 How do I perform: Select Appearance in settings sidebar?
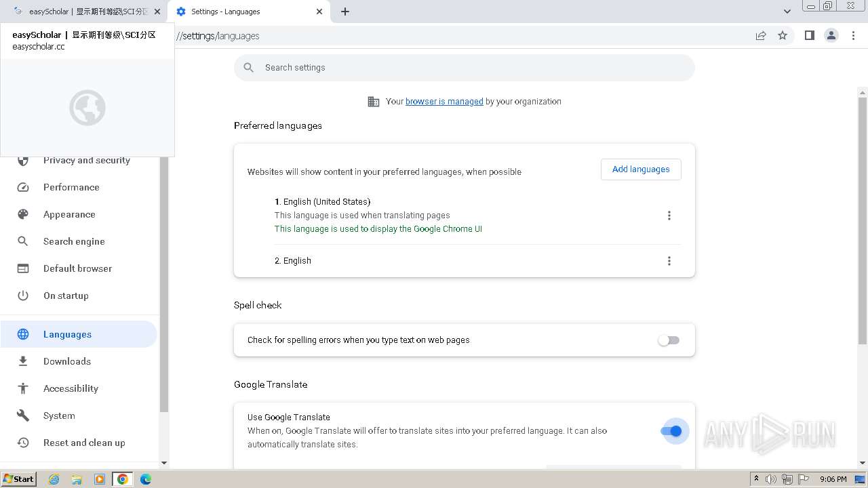[x=69, y=214]
